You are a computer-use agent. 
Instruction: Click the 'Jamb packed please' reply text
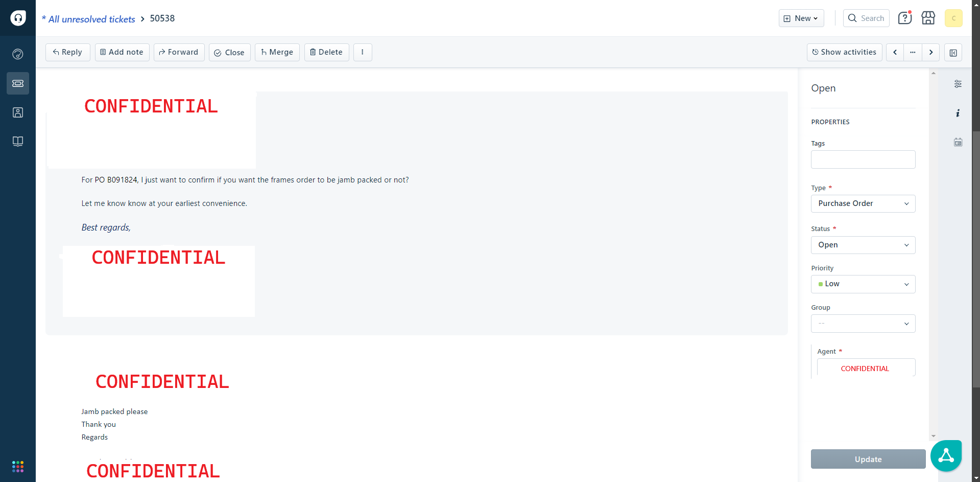pyautogui.click(x=114, y=411)
